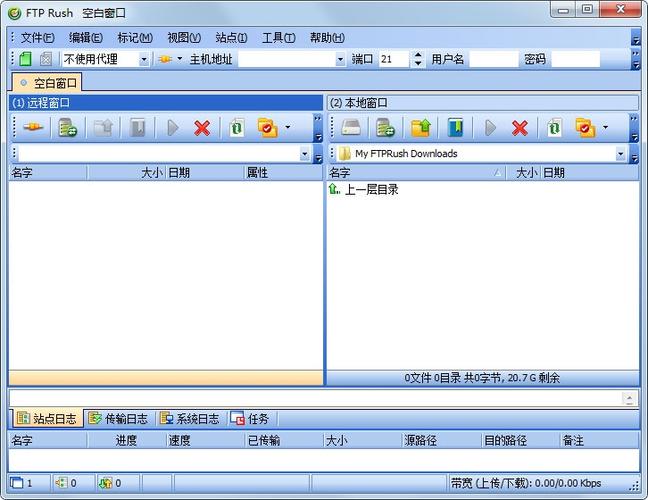Viewport: 648px width, 500px height.
Task: Expand the menu bar overflow chevron
Action: click(x=636, y=38)
